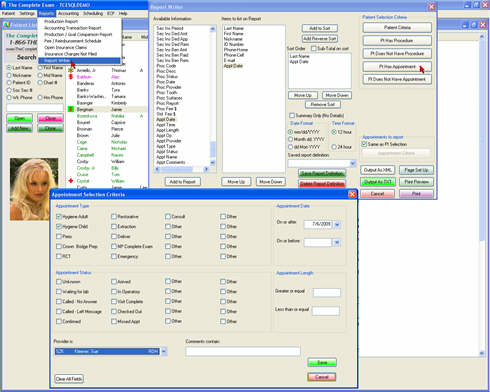Screen dimensions: 490x392
Task: Click the Pt Has Appointment button
Action: point(397,67)
